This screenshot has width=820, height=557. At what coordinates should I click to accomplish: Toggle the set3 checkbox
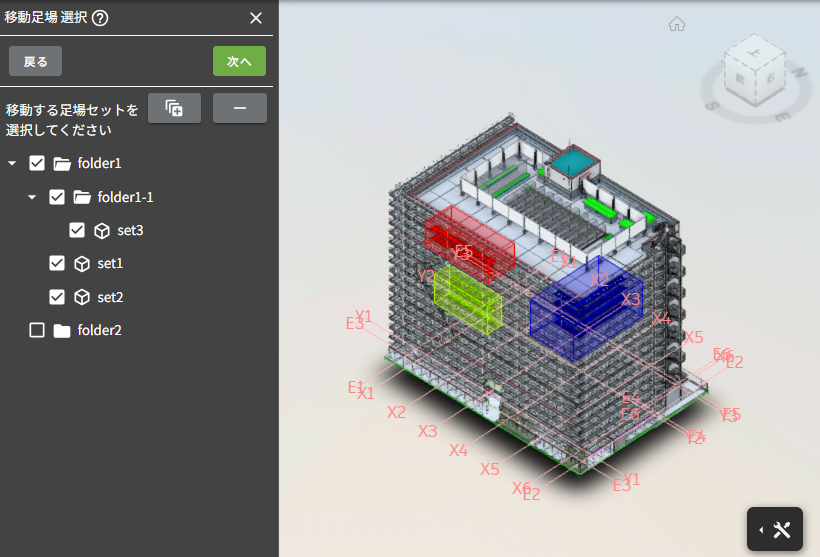click(77, 230)
